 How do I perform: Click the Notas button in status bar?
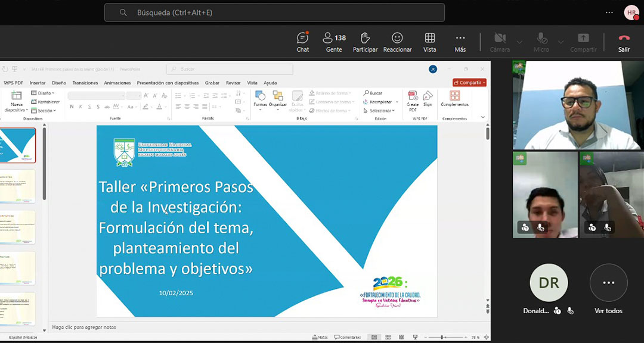[x=320, y=337]
